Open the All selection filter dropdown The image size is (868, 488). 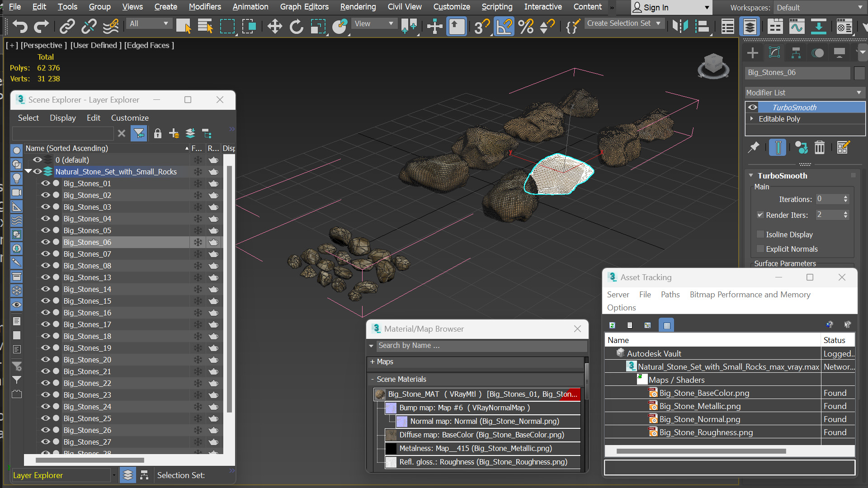point(149,23)
